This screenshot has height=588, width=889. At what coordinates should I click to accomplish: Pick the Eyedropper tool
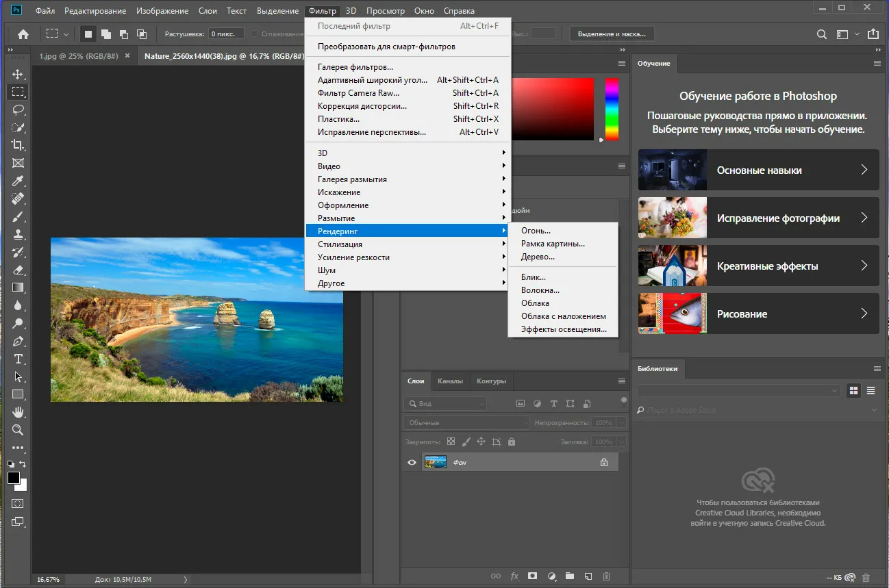18,181
